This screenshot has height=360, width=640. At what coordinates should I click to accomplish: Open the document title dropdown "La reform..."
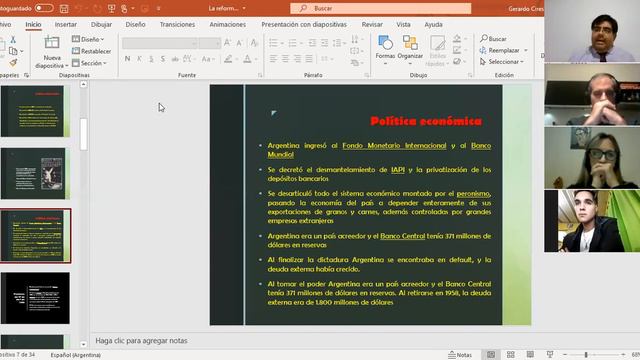227,8
